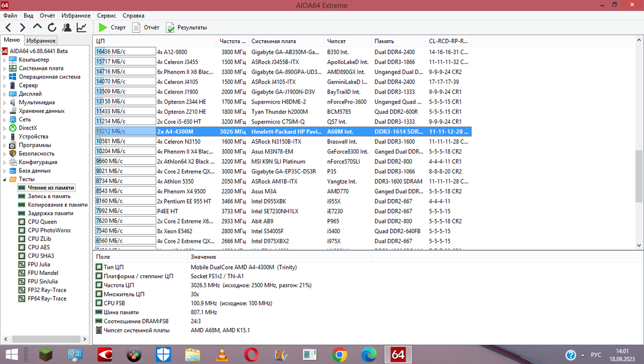Select Программы in the tree

[x=35, y=145]
